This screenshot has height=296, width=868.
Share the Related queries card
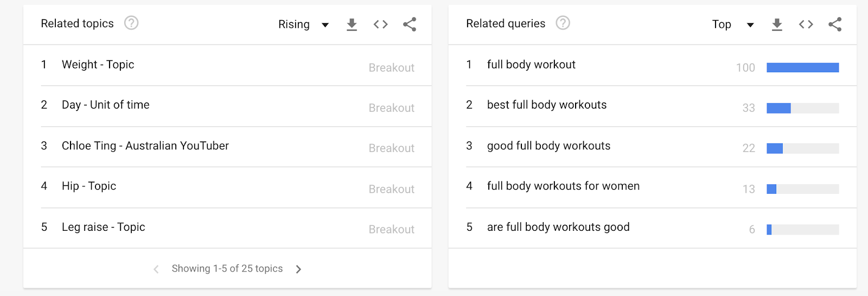[x=835, y=24]
